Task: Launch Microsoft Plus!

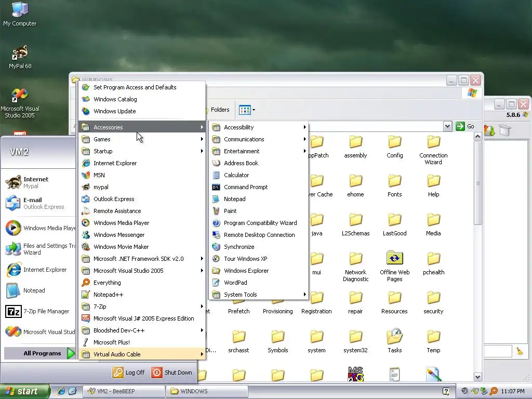Action: (x=142, y=342)
